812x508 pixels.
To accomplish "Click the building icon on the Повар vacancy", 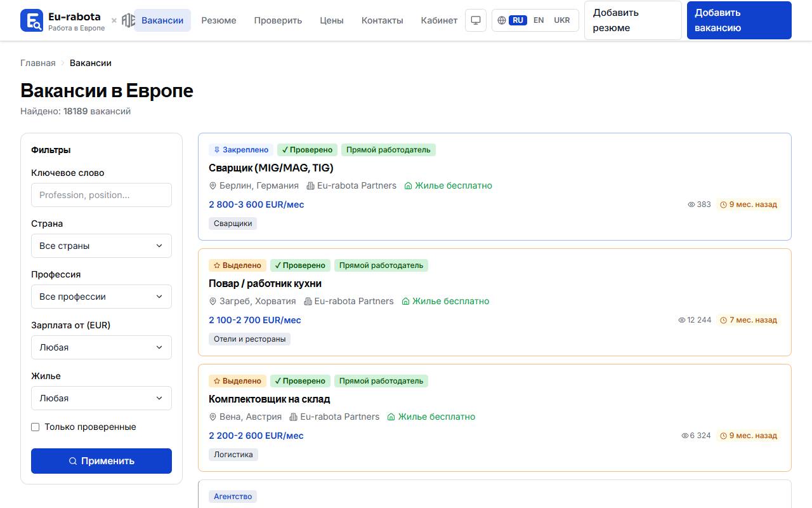I will coord(308,302).
